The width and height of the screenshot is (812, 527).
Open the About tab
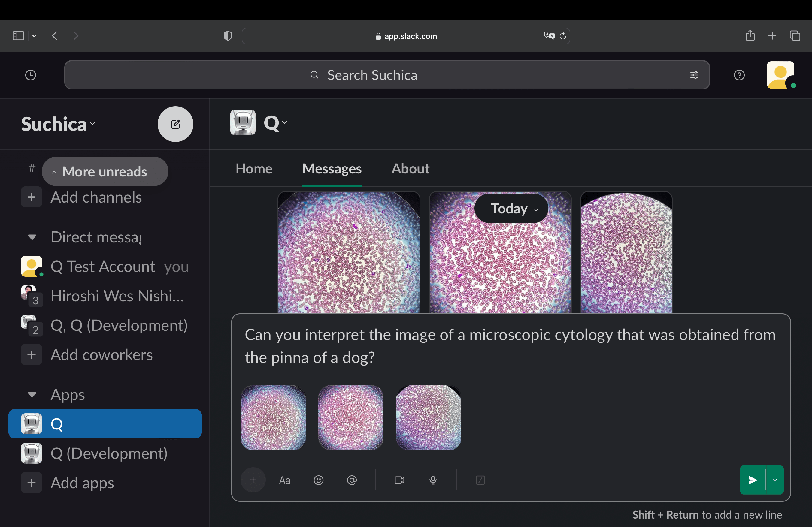pos(411,168)
